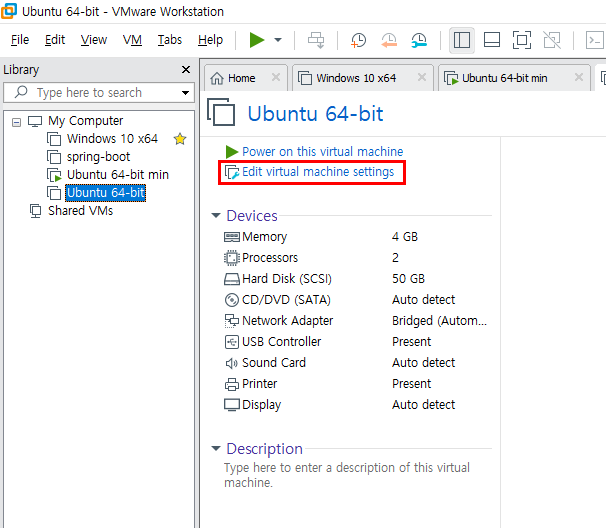606x528 pixels.
Task: Click the description text entry area
Action: (x=347, y=475)
